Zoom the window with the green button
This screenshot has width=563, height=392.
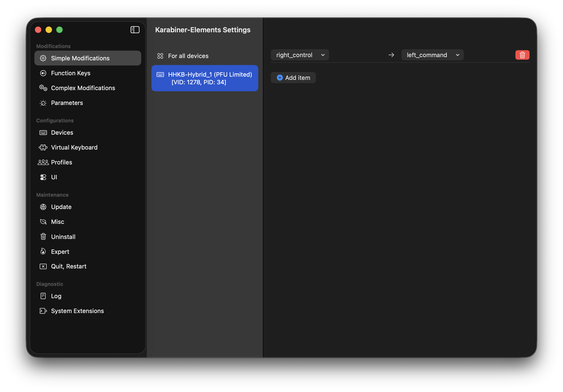60,30
